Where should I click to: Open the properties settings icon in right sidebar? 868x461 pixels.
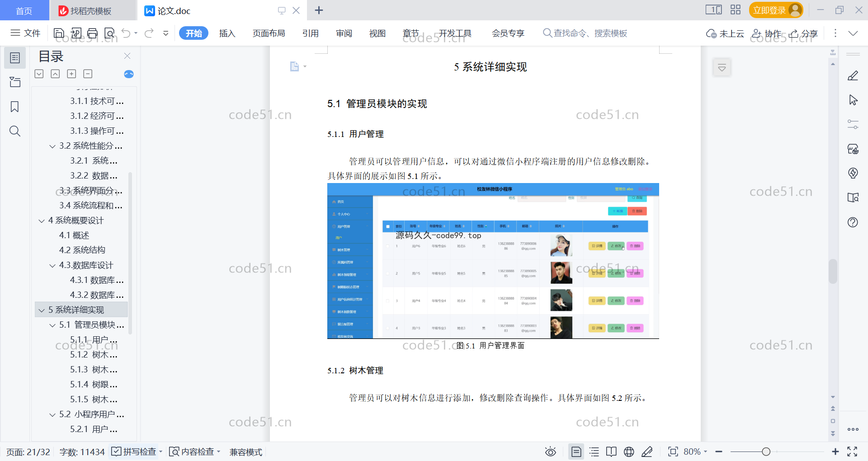point(853,124)
